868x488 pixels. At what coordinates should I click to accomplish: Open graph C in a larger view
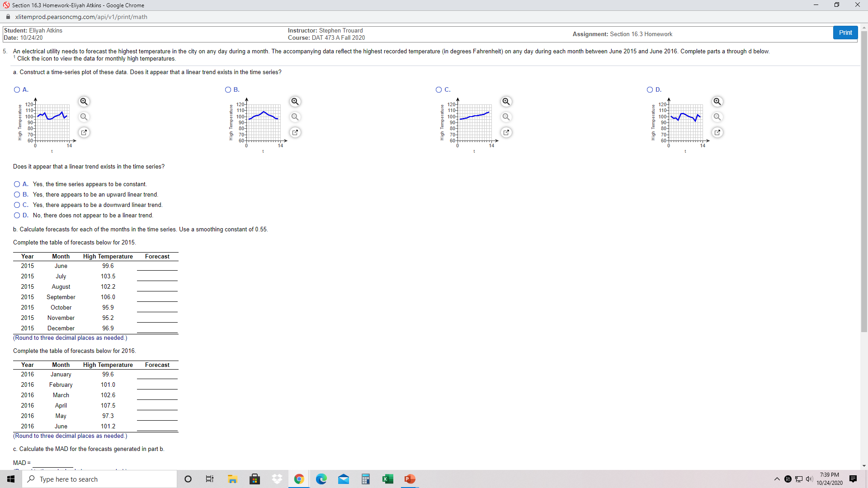pos(506,132)
